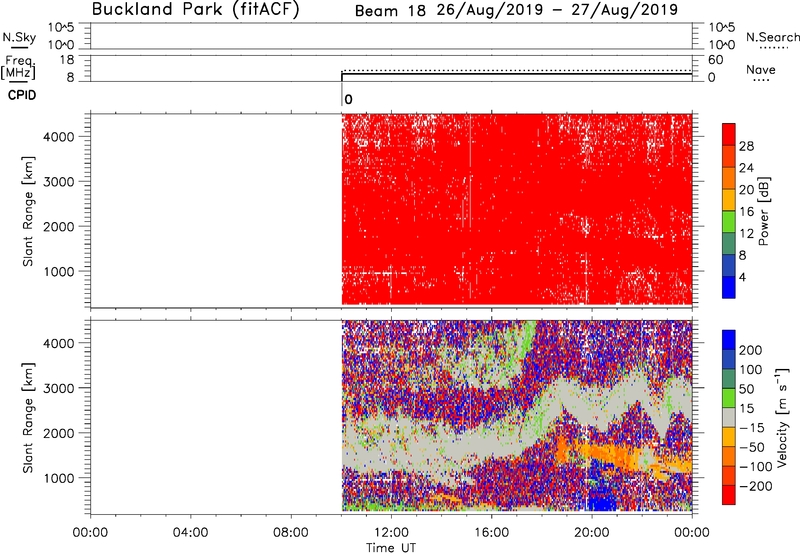Click the '08:00' time axis tick label
800x554 pixels.
291,533
